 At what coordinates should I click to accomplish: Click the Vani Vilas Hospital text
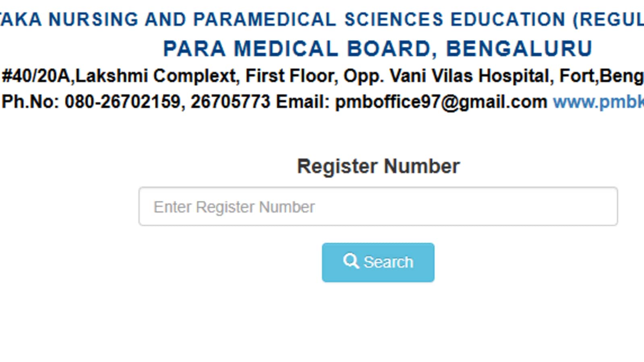471,76
